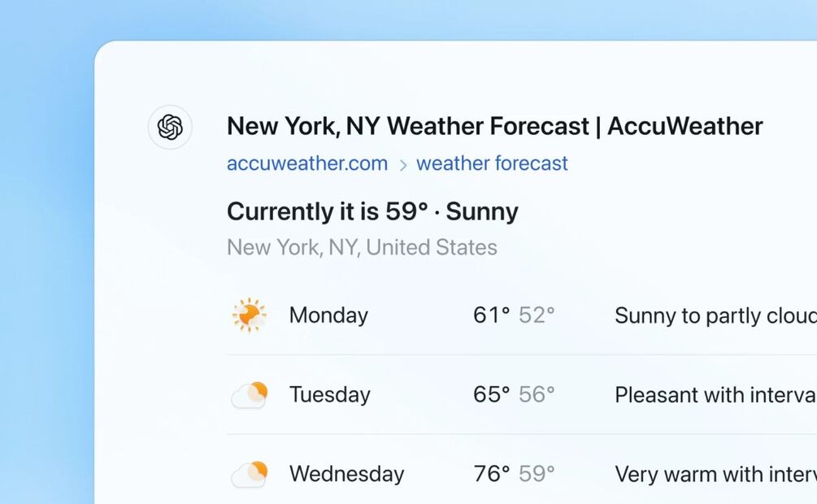The image size is (817, 504).
Task: Select the Wednesday forecast row label
Action: (346, 474)
